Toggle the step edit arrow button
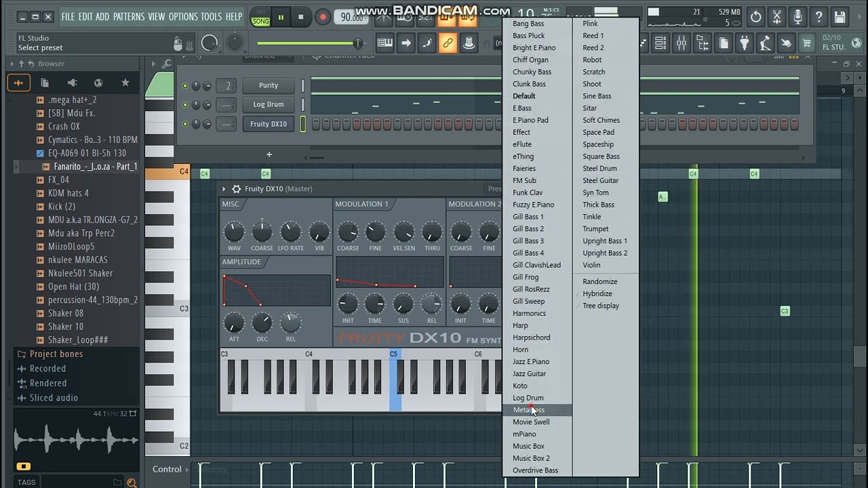This screenshot has height=488, width=868. pos(406,43)
